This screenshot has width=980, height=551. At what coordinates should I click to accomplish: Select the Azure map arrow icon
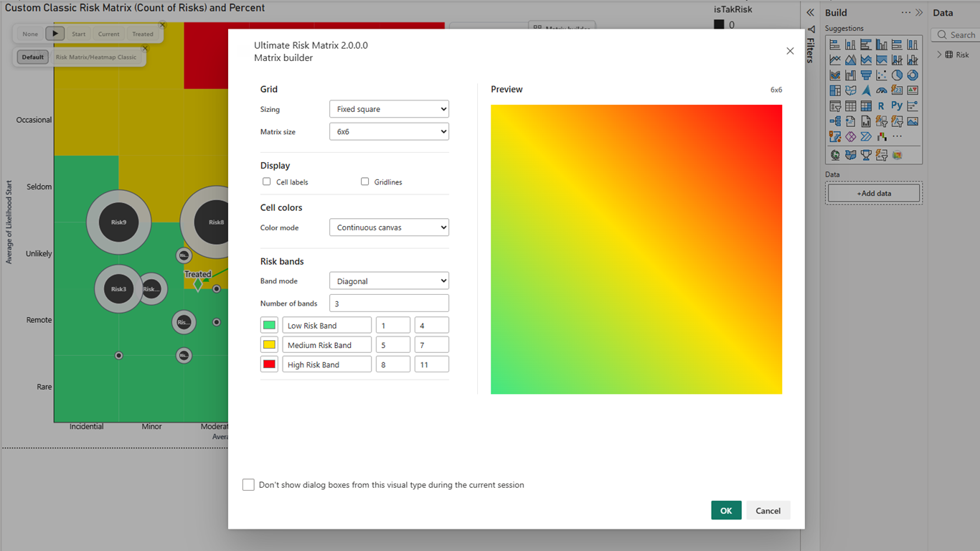(866, 90)
